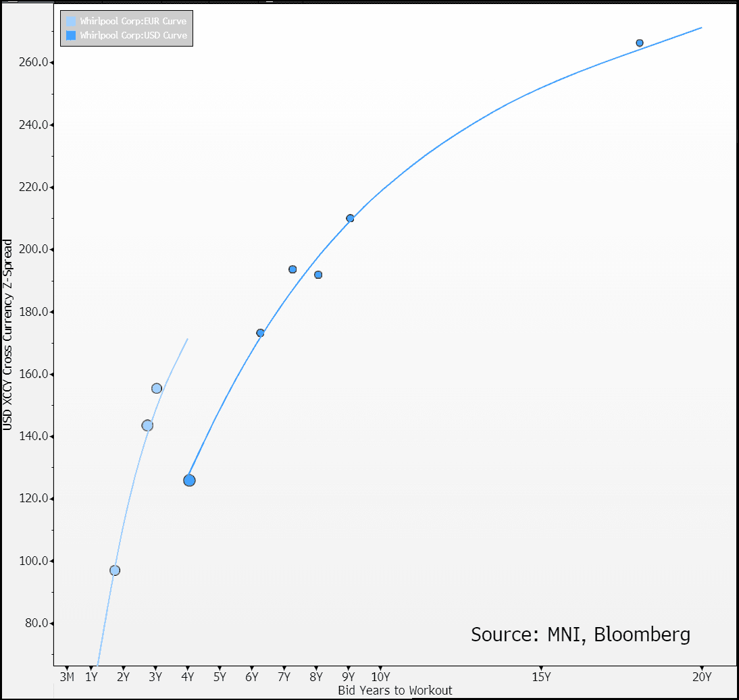This screenshot has width=739, height=700.
Task: Click the Bid Years to Workout axis title
Action: coord(394,691)
